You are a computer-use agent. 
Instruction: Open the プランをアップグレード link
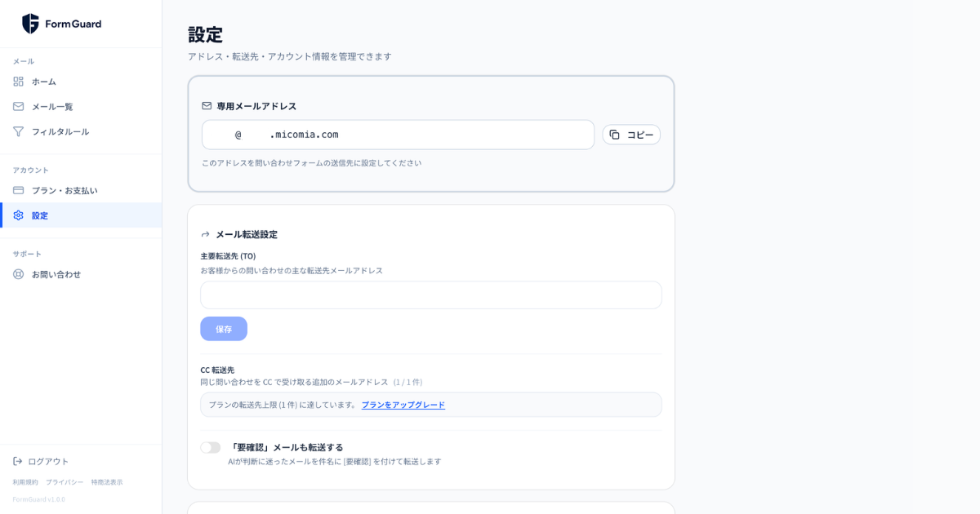(403, 405)
